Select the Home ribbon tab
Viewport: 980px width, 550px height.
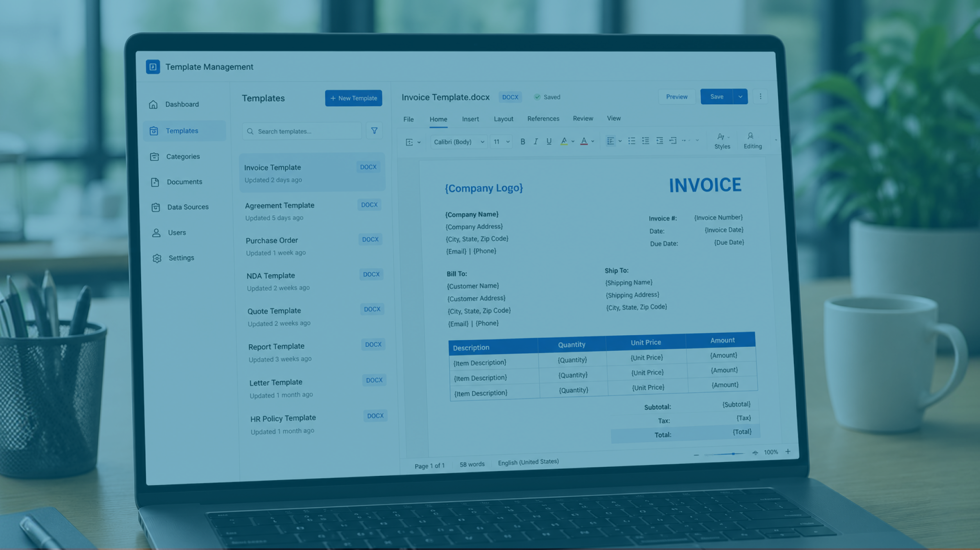(x=438, y=119)
